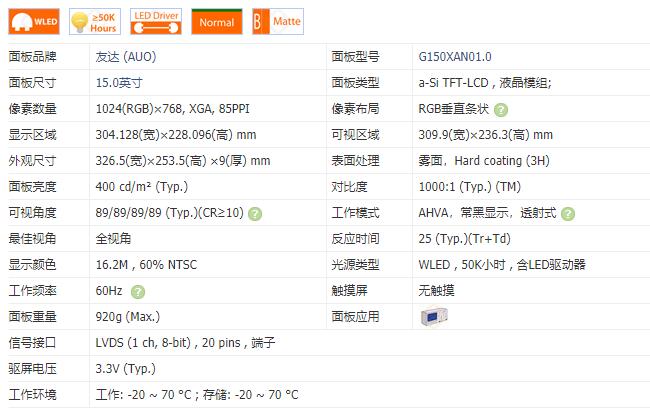Viewport: 650px width, 408px height.
Task: Click the 面板型号 row label
Action: pyautogui.click(x=355, y=57)
